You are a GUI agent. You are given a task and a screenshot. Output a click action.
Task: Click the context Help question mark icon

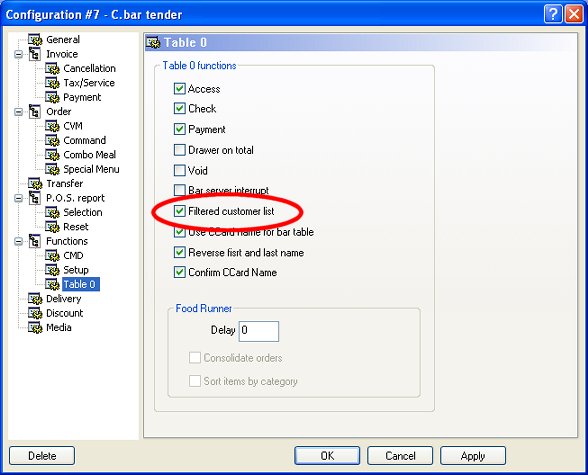[x=553, y=14]
